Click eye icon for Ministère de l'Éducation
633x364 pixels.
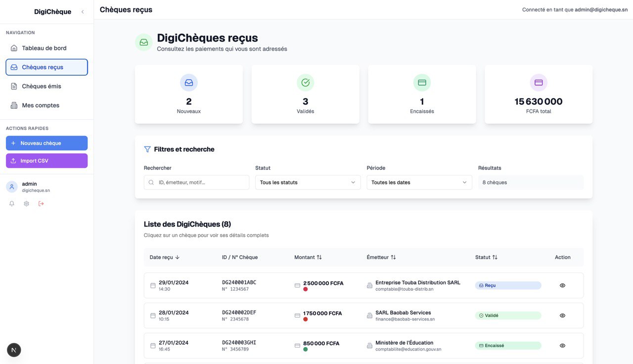point(562,346)
